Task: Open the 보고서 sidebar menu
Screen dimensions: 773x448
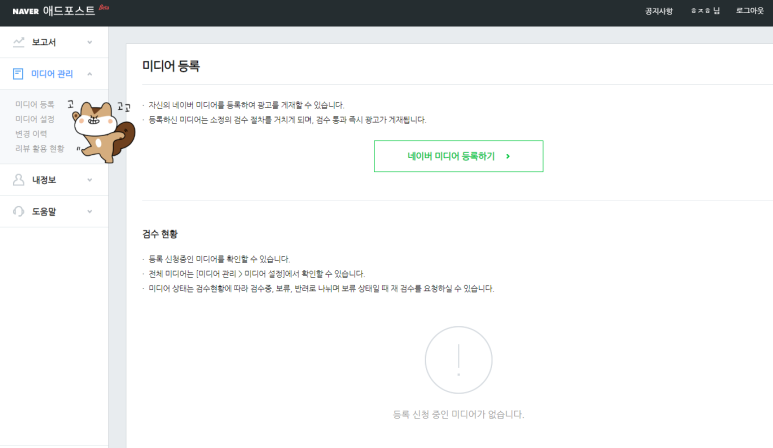Action: [54, 42]
